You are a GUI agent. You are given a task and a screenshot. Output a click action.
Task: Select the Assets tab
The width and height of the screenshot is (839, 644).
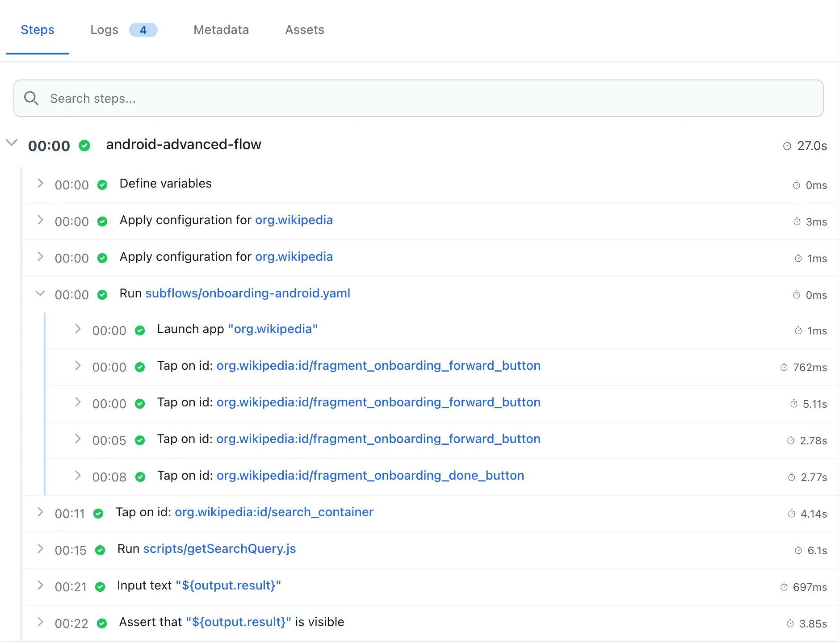[304, 29]
